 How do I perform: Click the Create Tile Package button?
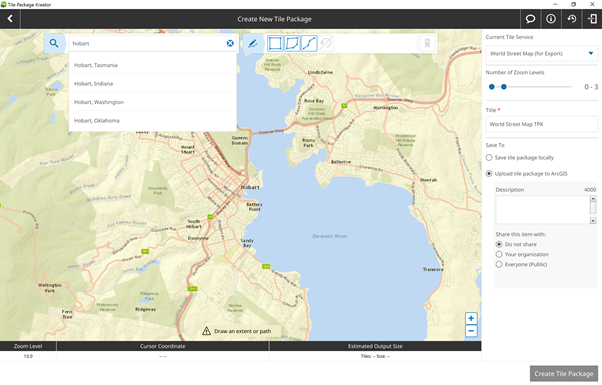click(564, 373)
